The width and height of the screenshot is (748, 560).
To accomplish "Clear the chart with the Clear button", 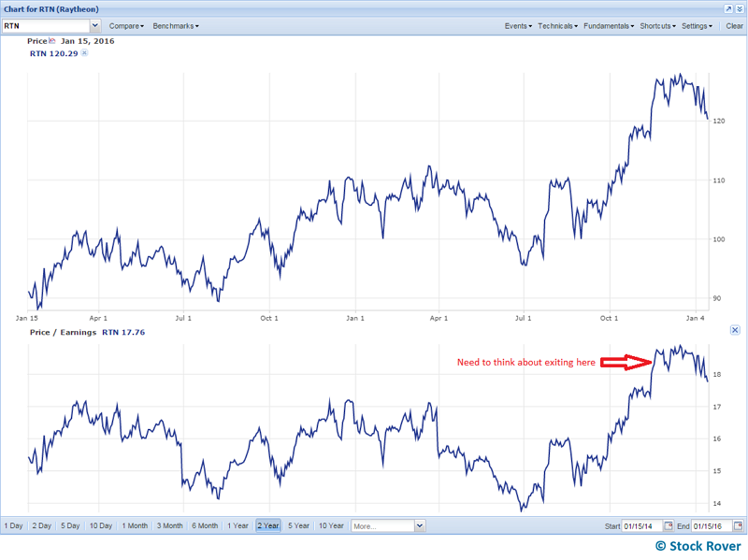I will pos(734,26).
